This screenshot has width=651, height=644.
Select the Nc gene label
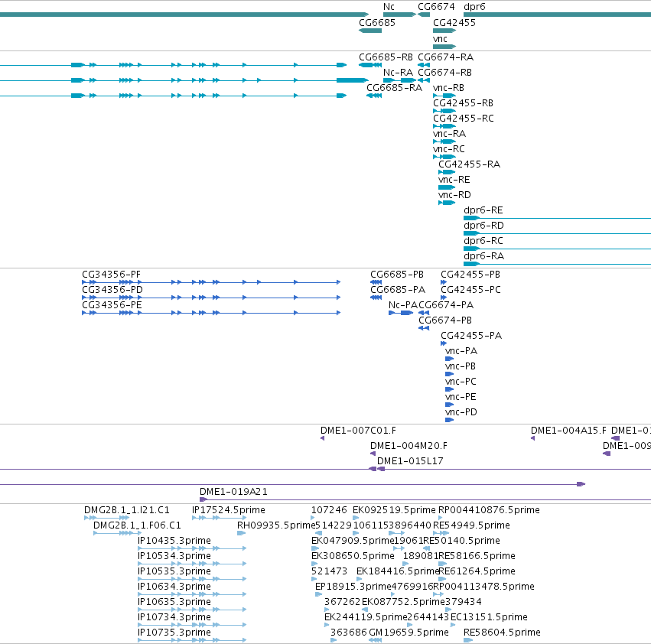pos(389,7)
